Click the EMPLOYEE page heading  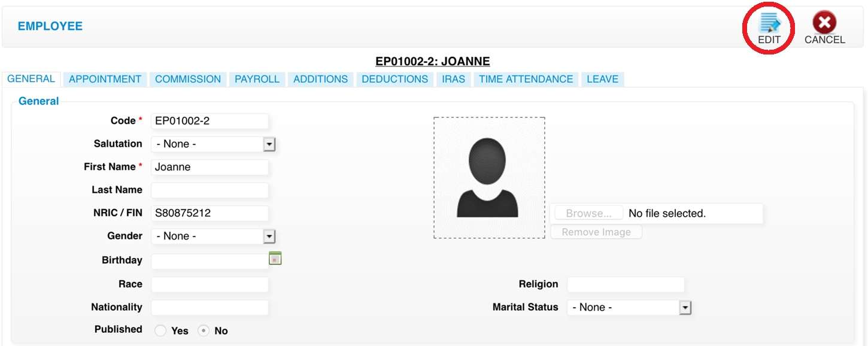(50, 26)
